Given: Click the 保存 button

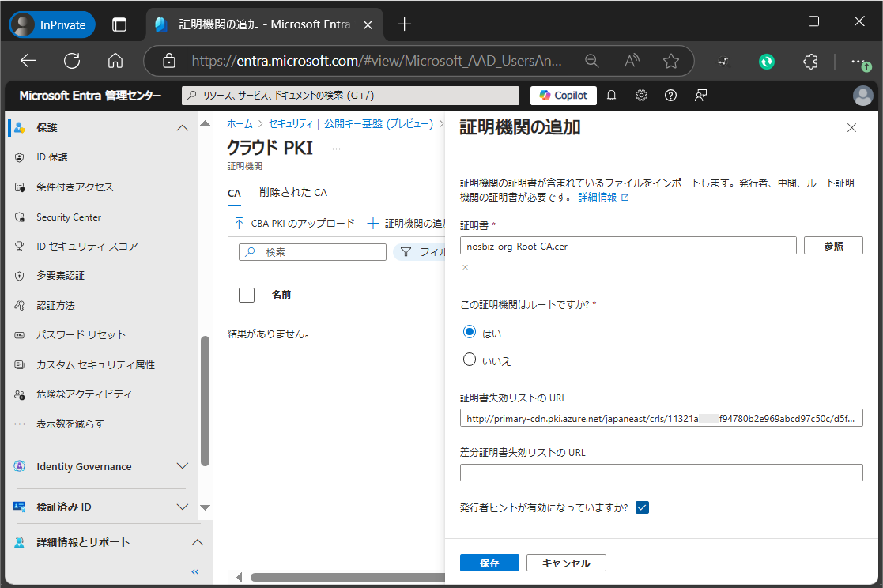Looking at the screenshot, I should pyautogui.click(x=489, y=563).
